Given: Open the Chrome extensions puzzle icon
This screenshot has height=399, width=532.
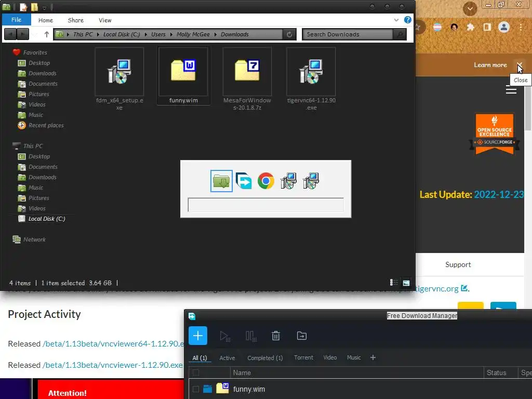Looking at the screenshot, I should [x=470, y=27].
